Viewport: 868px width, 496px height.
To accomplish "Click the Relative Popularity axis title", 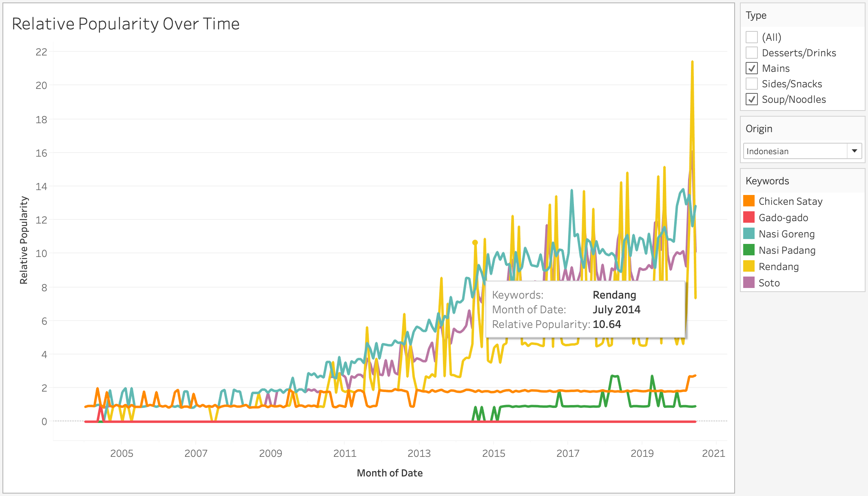I will click(24, 240).
